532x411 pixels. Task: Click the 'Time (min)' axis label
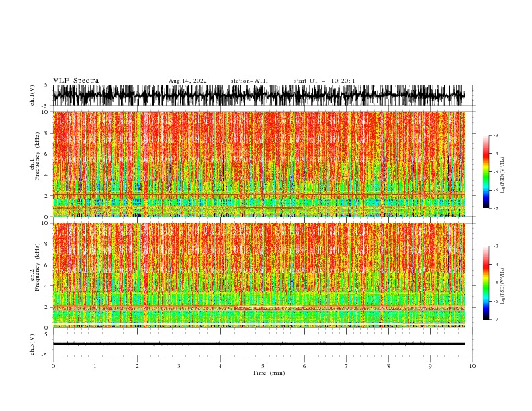click(269, 373)
